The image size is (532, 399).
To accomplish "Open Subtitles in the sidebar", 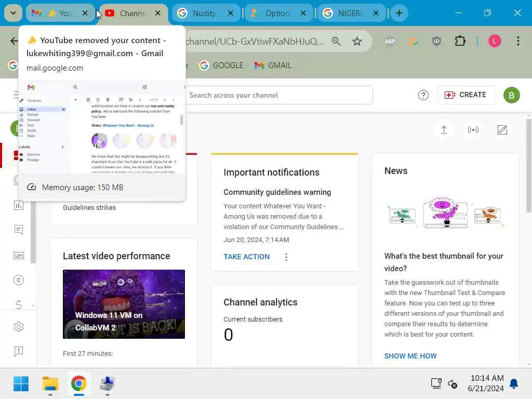I will click(18, 256).
